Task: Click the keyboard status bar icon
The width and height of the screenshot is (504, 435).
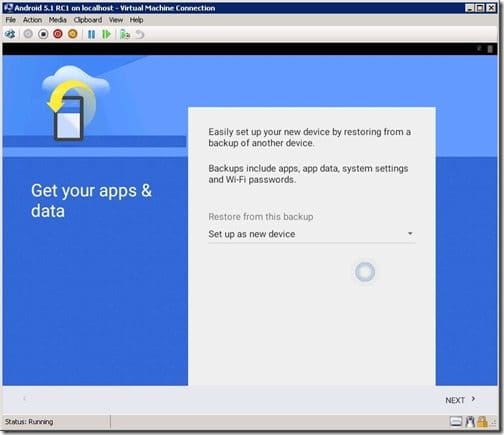Action: coord(456,422)
